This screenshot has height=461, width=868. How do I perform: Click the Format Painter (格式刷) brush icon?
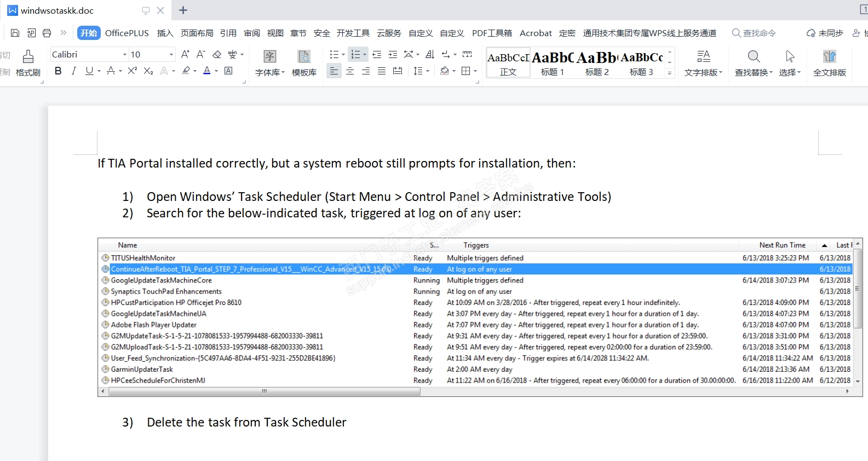pyautogui.click(x=28, y=56)
